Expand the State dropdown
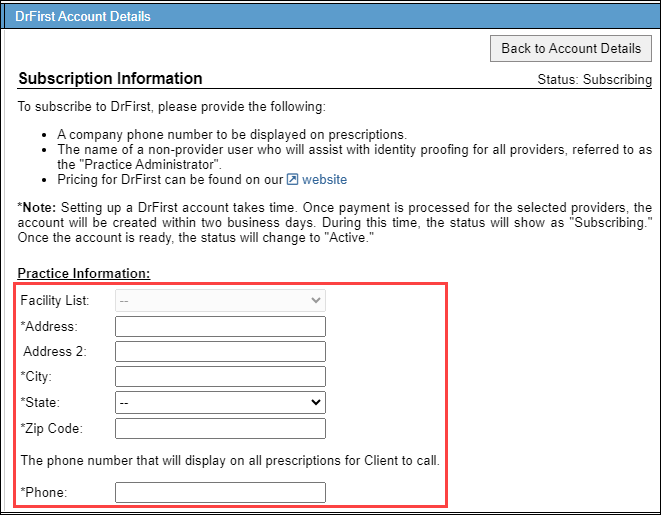 coord(220,402)
